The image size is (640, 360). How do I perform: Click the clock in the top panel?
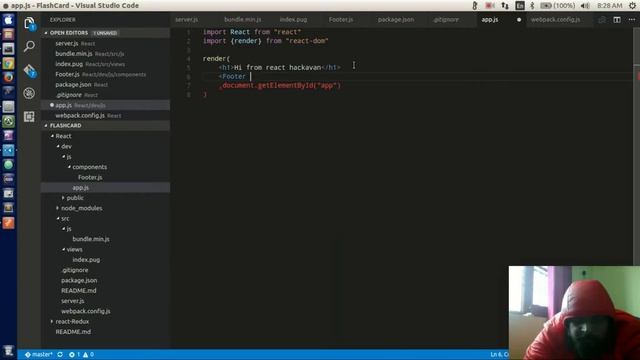pos(609,6)
